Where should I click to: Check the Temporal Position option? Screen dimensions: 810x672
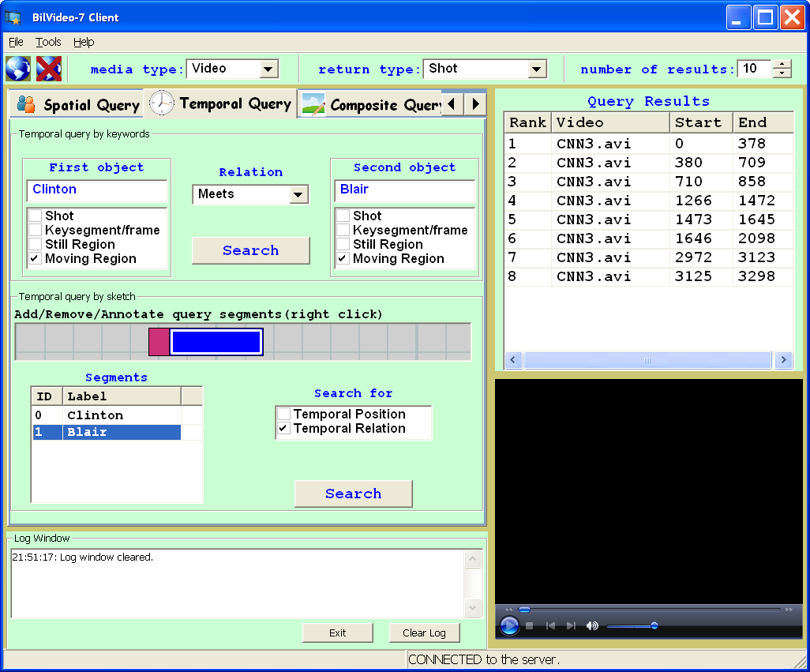[283, 414]
